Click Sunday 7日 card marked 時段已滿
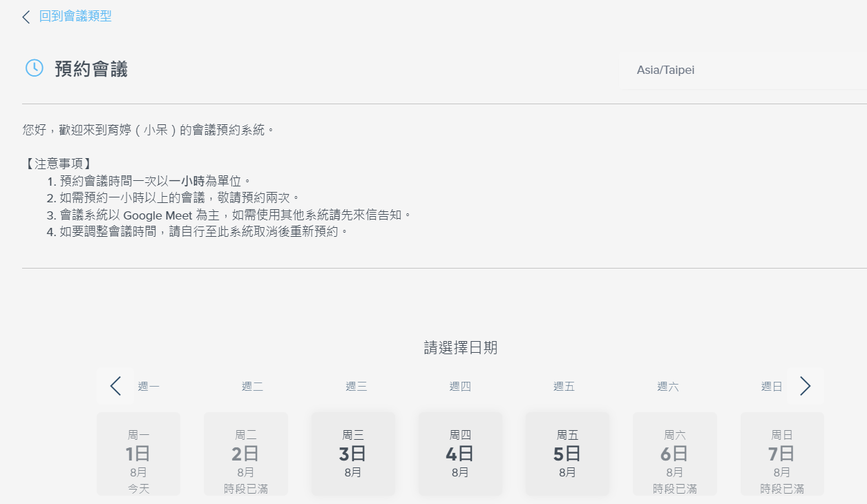 pos(782,454)
